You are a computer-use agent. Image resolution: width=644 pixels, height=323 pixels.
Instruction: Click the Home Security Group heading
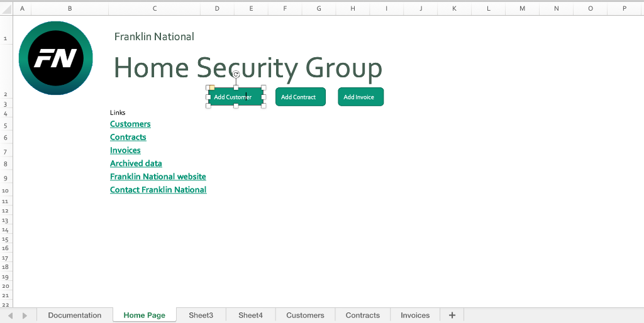(x=248, y=68)
